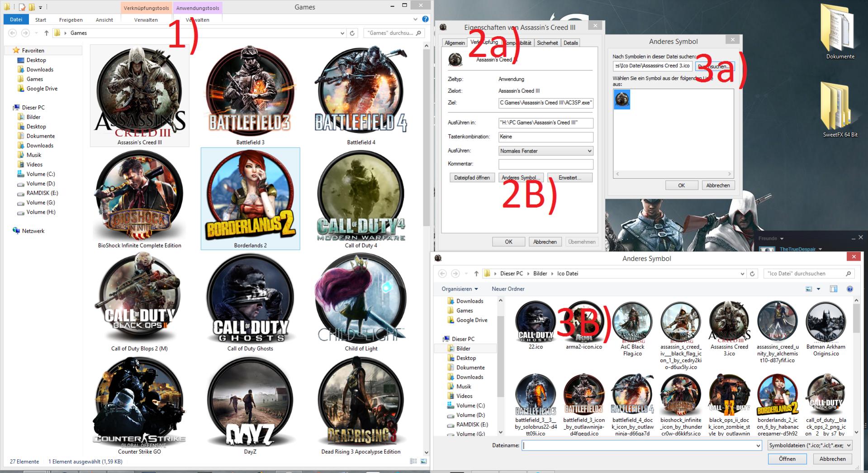Expand the Dateiname history dropdown
The width and height of the screenshot is (868, 473).
(758, 446)
